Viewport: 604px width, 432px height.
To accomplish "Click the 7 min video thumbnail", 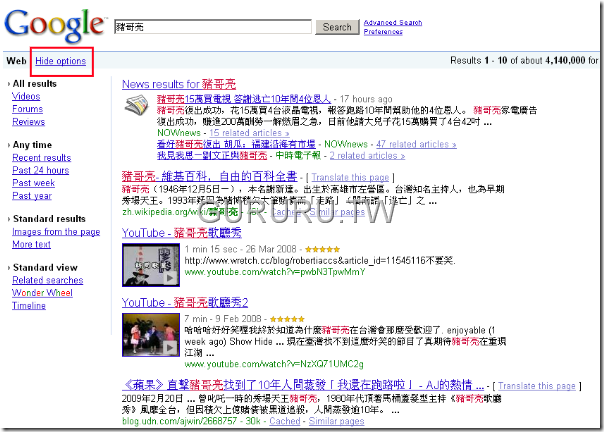I will pyautogui.click(x=151, y=335).
